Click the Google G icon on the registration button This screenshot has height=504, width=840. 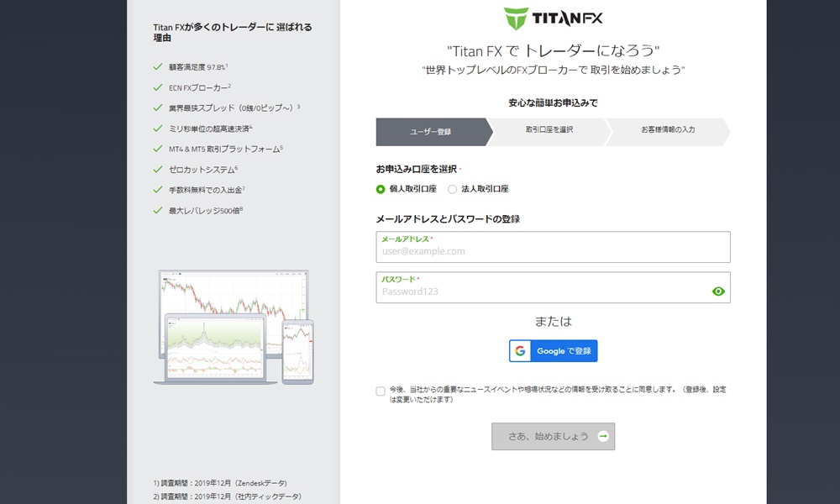coord(518,350)
